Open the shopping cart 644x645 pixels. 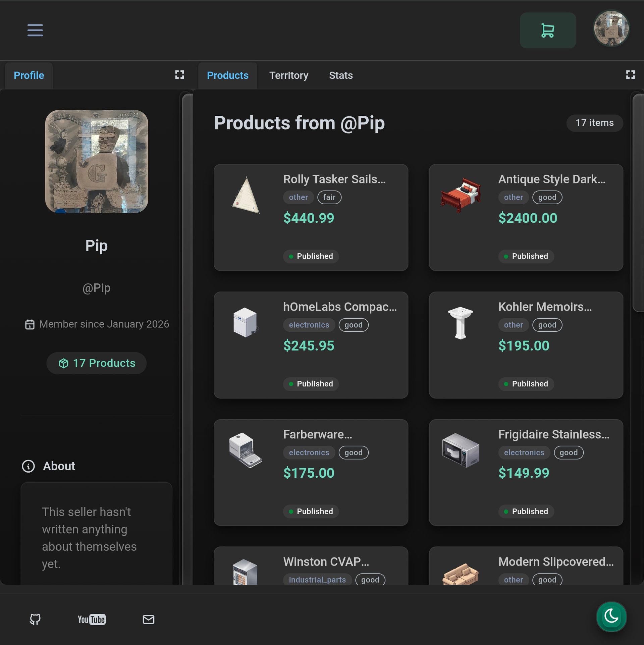547,30
